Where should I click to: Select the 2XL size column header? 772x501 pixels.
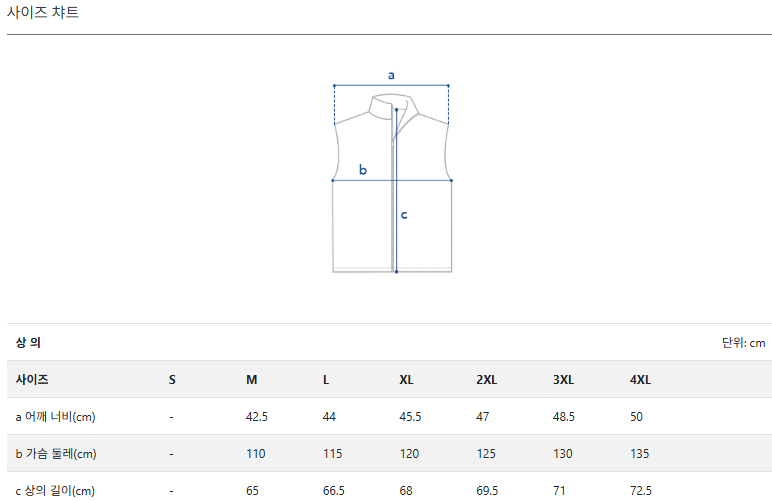point(487,380)
